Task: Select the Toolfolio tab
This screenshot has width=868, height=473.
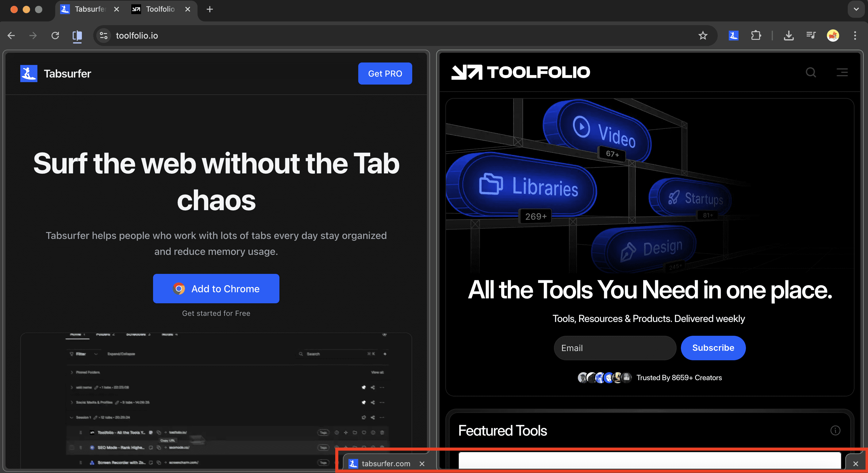Action: [x=160, y=9]
